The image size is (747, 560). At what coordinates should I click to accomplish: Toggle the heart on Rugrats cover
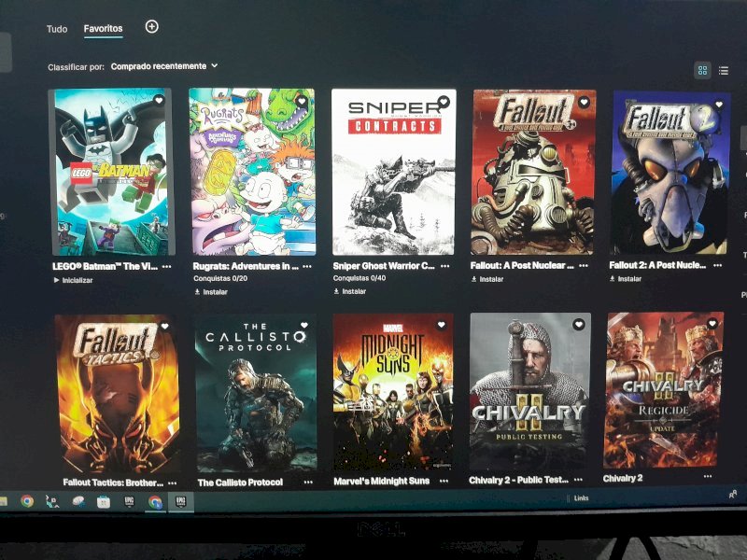pos(302,101)
